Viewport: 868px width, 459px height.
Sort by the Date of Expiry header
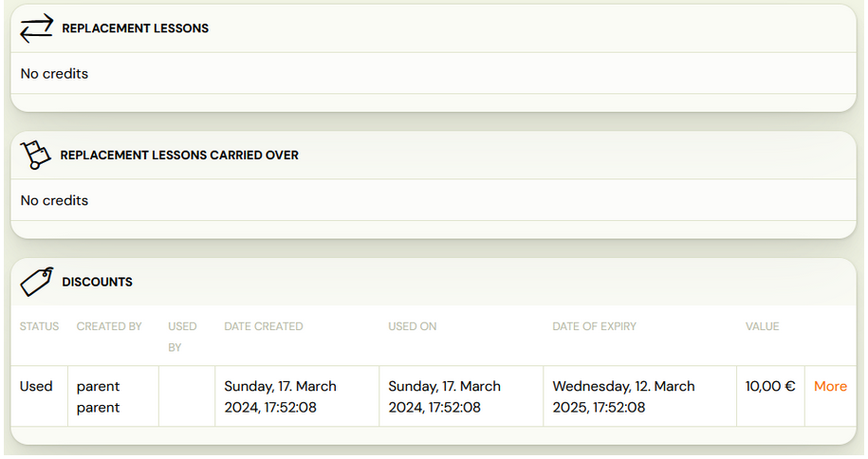[595, 326]
